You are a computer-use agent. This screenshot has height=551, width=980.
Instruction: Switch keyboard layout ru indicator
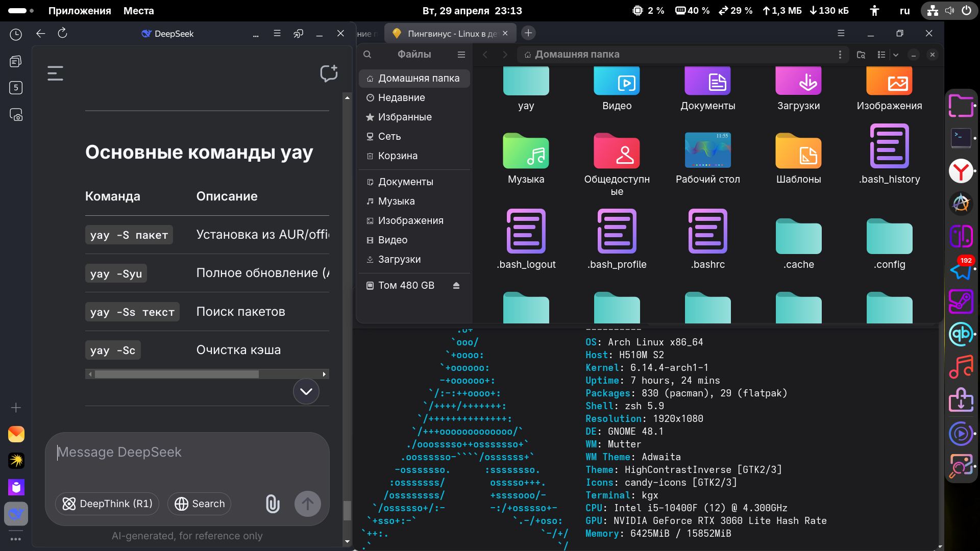[x=905, y=11]
